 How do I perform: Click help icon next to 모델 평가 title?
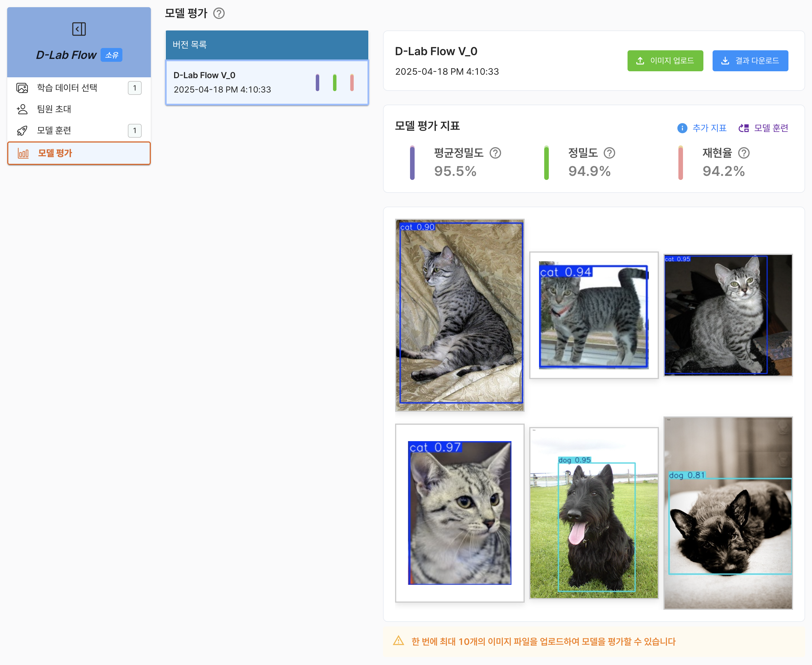219,14
